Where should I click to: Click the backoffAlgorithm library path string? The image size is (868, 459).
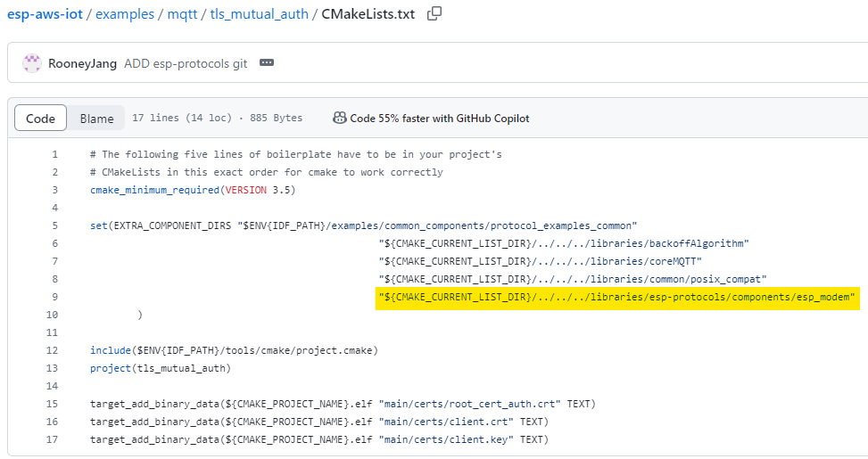click(x=564, y=243)
